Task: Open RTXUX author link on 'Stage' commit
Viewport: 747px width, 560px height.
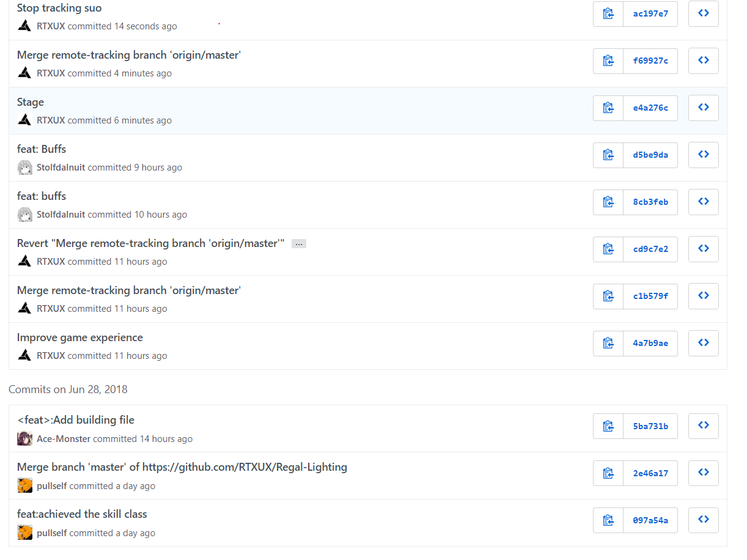Action: point(51,120)
